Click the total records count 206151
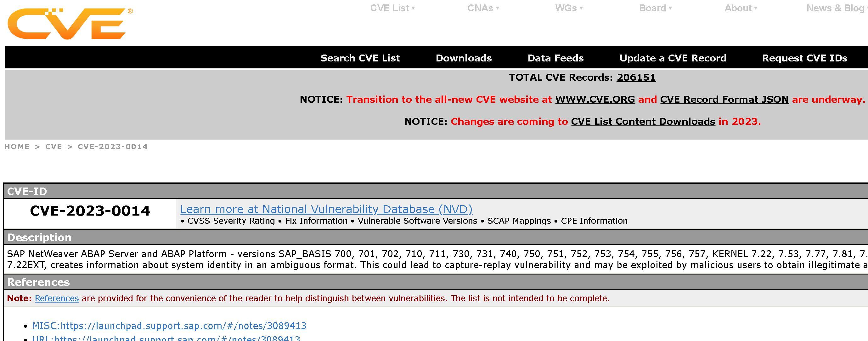Viewport: 868px width, 341px height. [636, 77]
